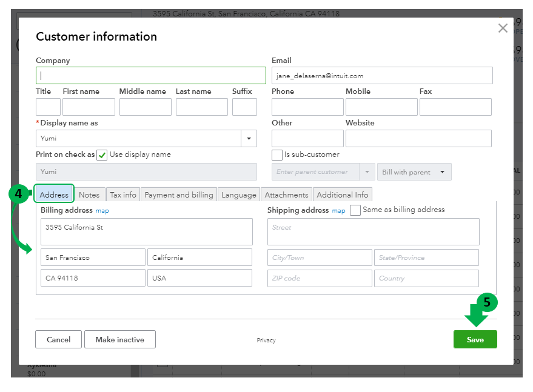Click the shipping Street field
Screen dimensions: 533x392
pos(373,231)
